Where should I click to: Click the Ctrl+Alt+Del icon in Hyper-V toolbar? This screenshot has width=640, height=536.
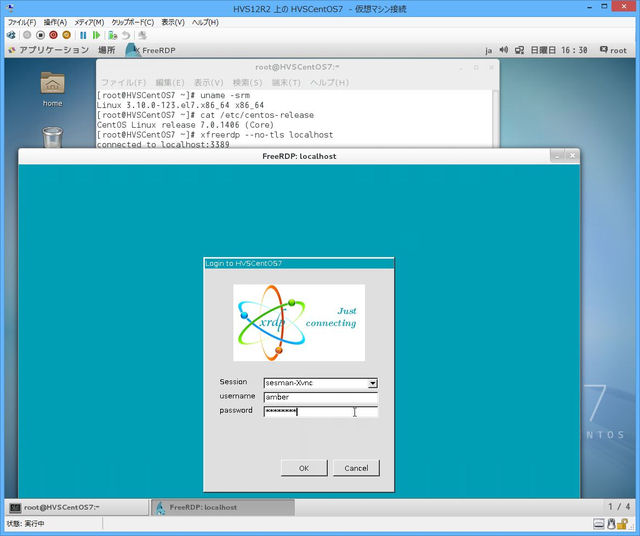pyautogui.click(x=12, y=35)
